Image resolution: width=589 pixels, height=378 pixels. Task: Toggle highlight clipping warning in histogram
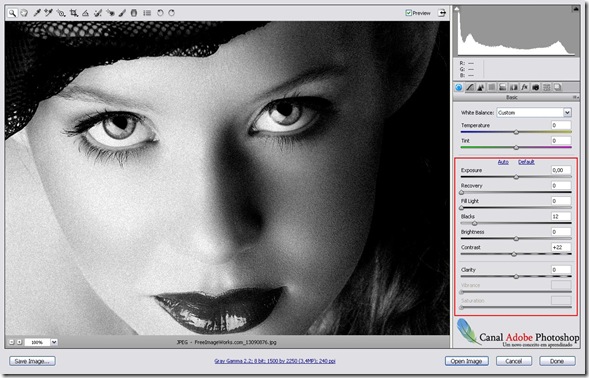(575, 9)
